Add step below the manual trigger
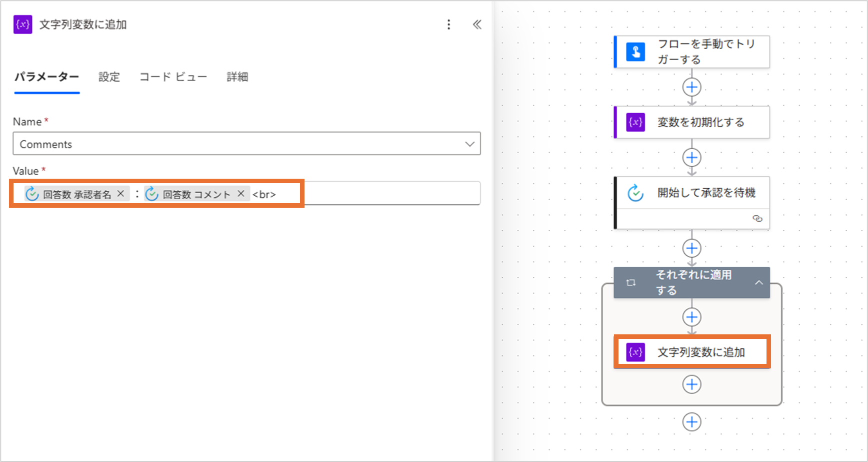868x462 pixels. click(691, 88)
